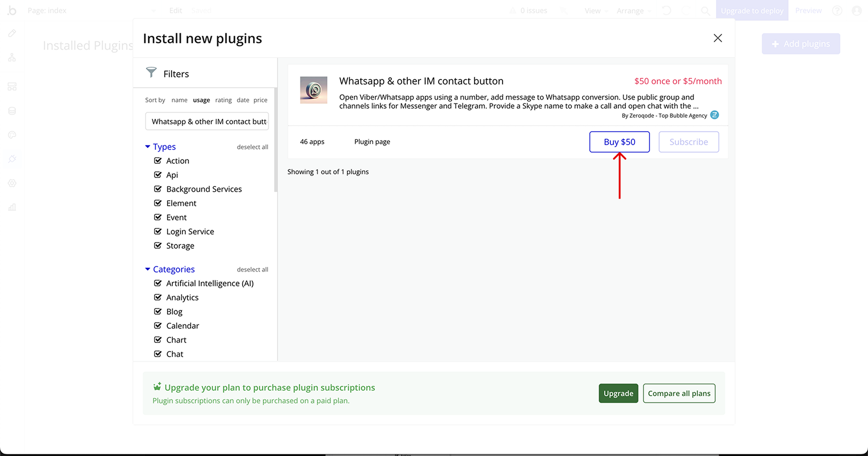Open the Styles tab palette icon
Viewport: 868px width, 456px height.
(x=12, y=135)
